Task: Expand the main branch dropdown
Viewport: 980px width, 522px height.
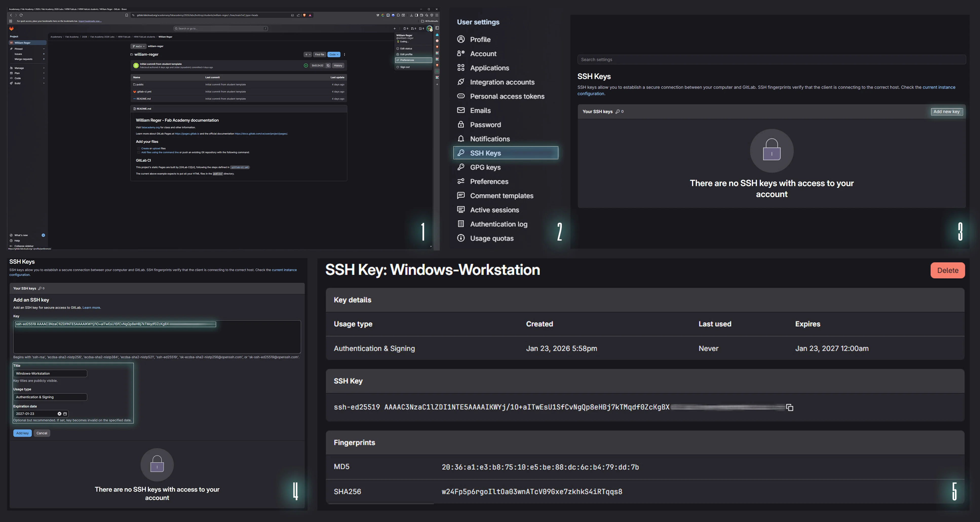Action: 139,46
